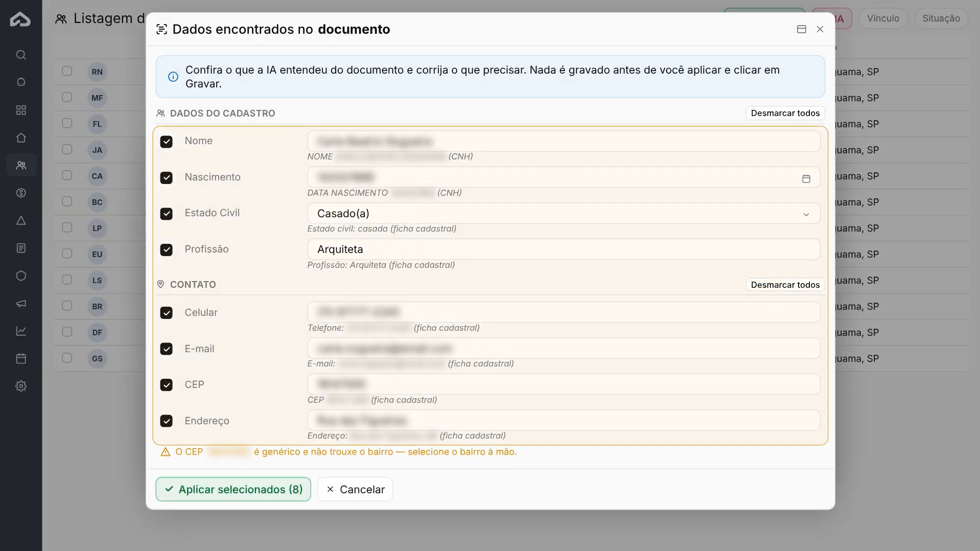Uncheck the Celular checkbox
The width and height of the screenshot is (980, 551).
point(166,313)
